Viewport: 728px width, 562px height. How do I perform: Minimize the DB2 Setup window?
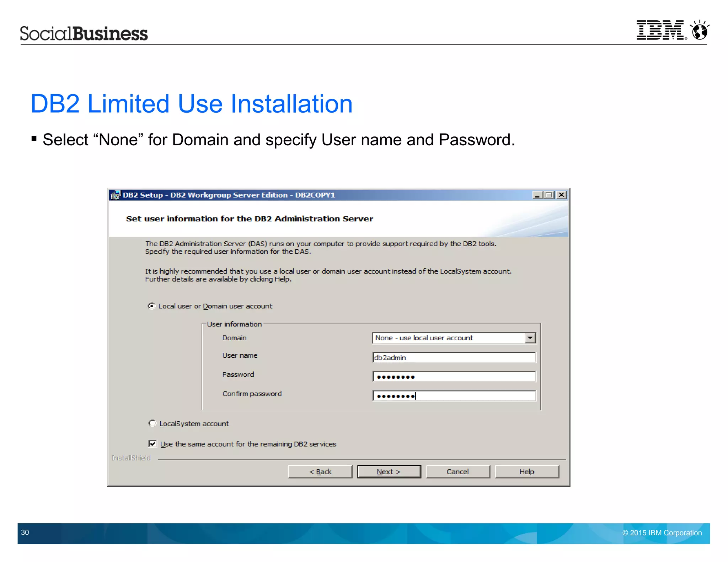[537, 195]
